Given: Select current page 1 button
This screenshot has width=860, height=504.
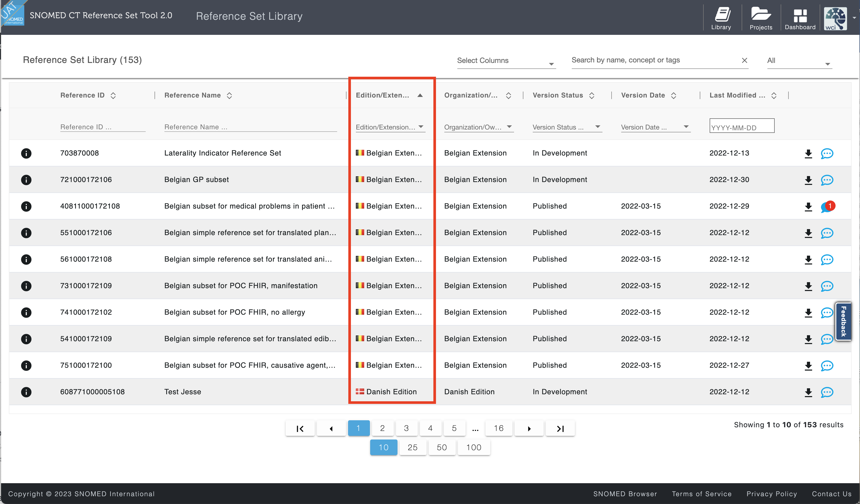Looking at the screenshot, I should coord(359,428).
